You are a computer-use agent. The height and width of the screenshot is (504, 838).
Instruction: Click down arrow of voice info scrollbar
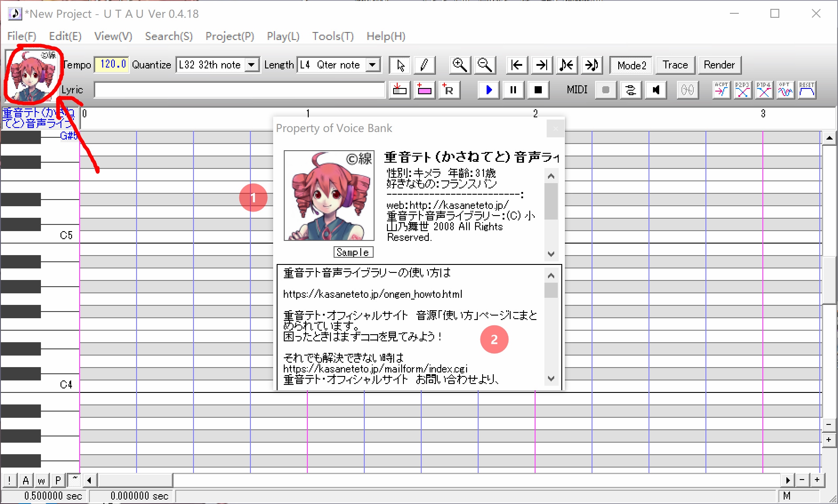pos(551,254)
